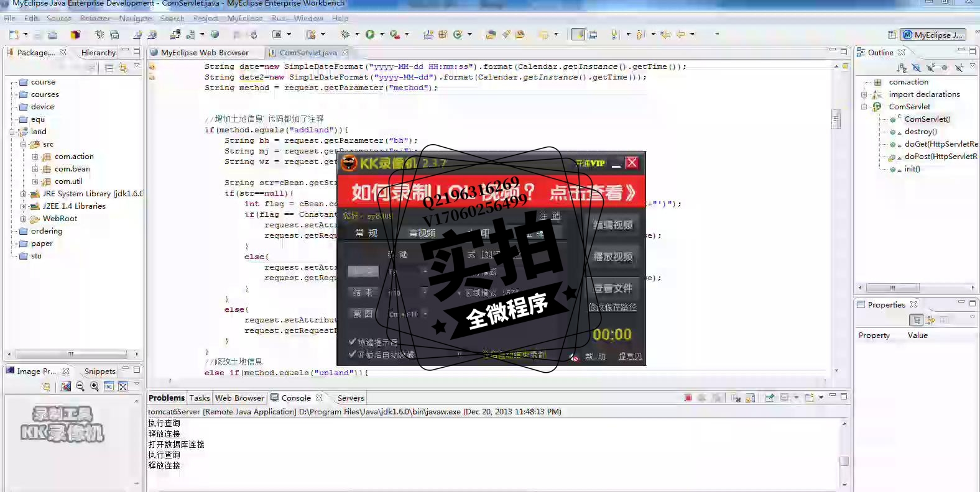The image size is (980, 492).
Task: Switch to the Hierarchy tab
Action: [x=98, y=53]
